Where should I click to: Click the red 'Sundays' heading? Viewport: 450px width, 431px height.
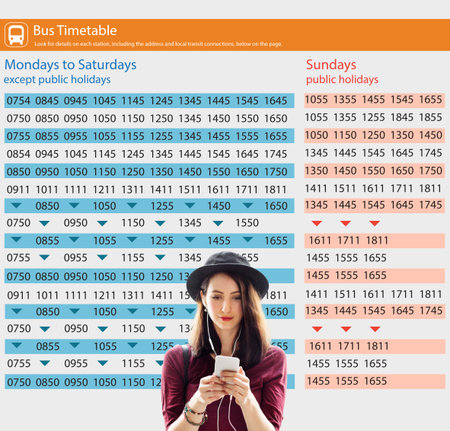tap(331, 65)
